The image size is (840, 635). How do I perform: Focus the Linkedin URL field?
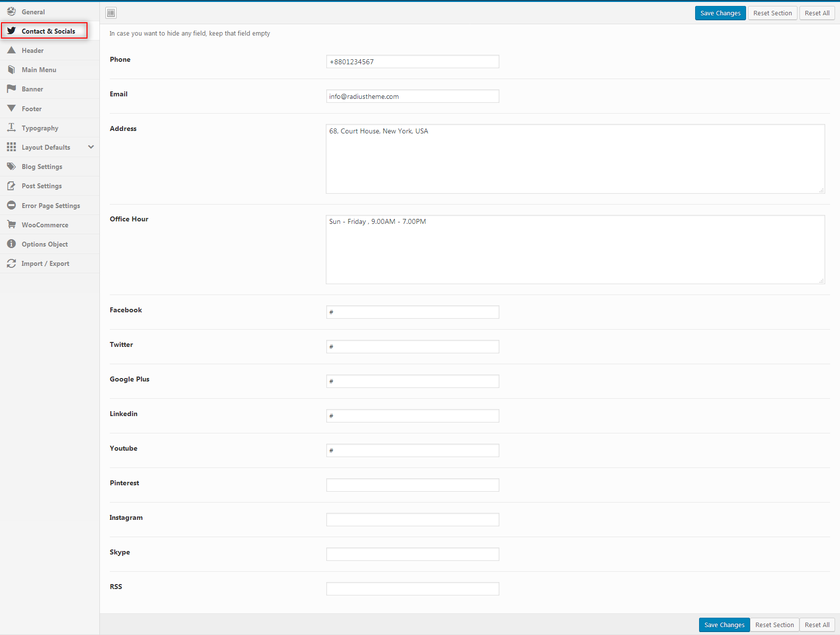pyautogui.click(x=412, y=416)
